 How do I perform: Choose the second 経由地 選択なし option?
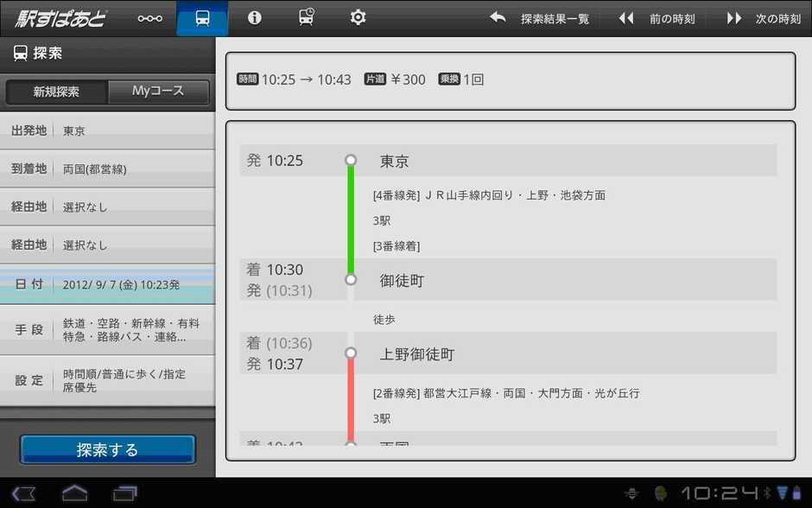107,245
